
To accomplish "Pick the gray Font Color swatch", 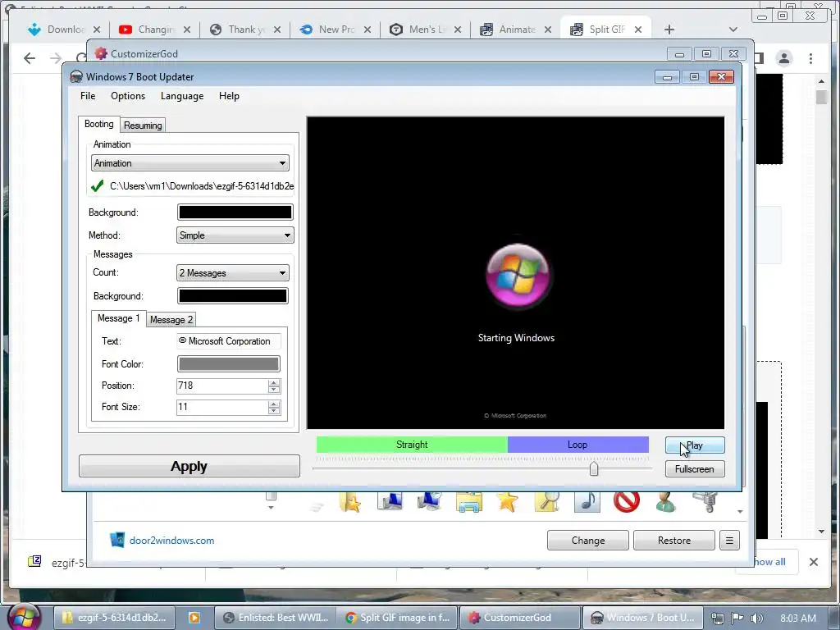I will click(229, 364).
